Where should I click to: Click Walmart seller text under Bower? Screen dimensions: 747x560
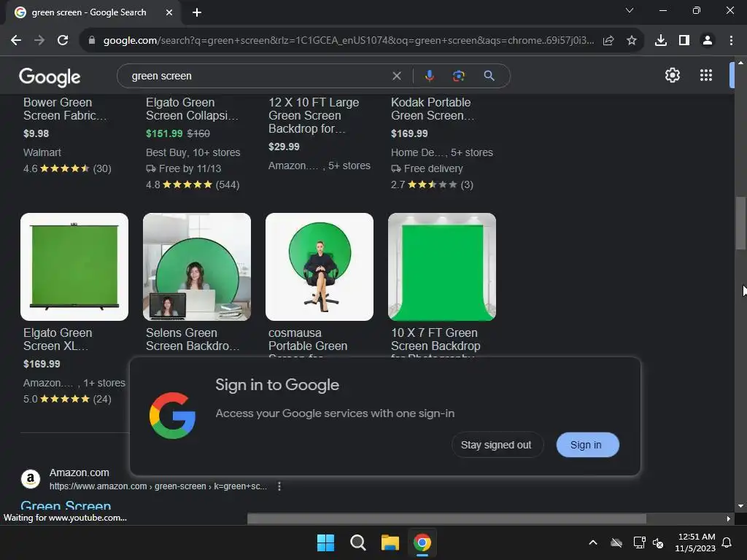(x=42, y=152)
